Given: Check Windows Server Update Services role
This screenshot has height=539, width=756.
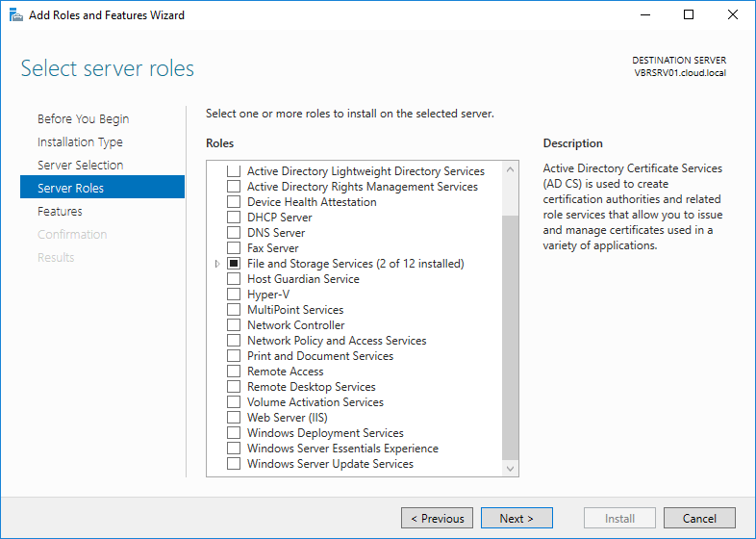Looking at the screenshot, I should click(233, 464).
